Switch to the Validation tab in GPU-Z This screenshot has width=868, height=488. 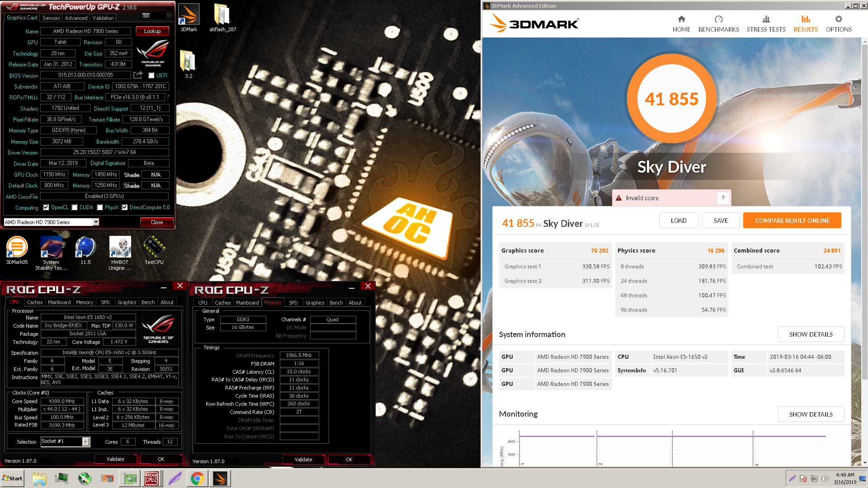[103, 18]
